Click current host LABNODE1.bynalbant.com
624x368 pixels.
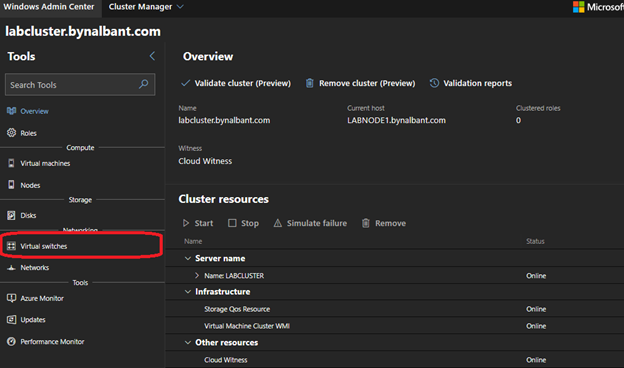pos(396,120)
